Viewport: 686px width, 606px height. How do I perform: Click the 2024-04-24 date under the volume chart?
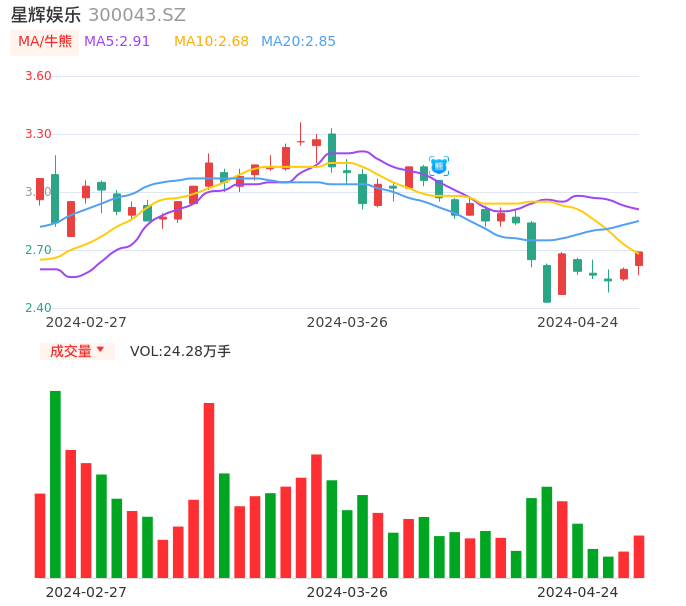coord(578,592)
